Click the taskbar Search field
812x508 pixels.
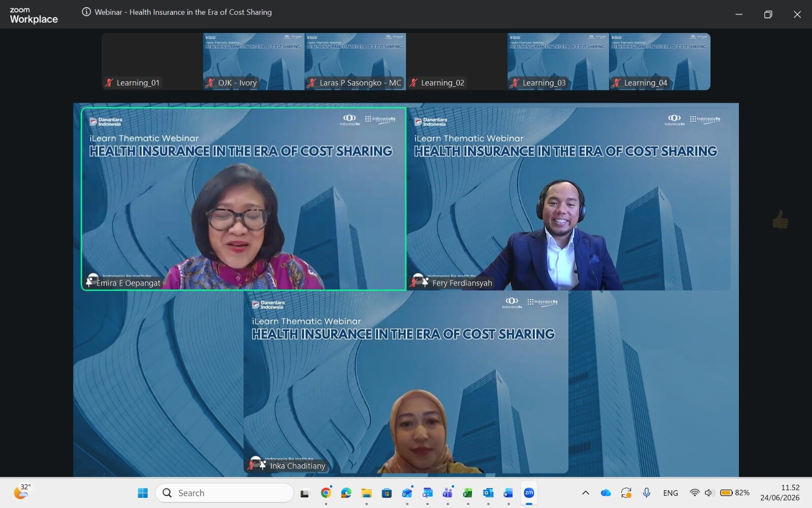click(x=224, y=493)
